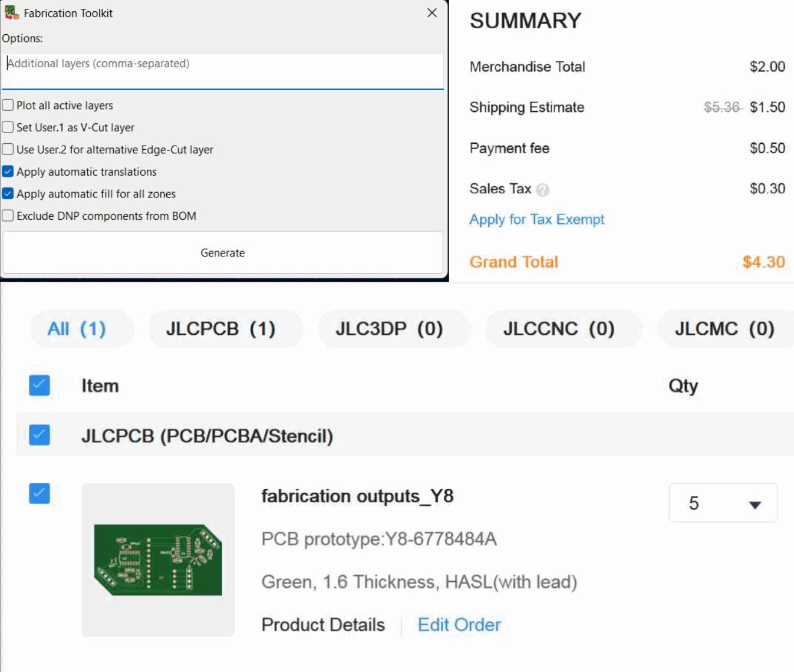The width and height of the screenshot is (794, 672).
Task: Open the quantity dropdown showing 5
Action: click(723, 503)
